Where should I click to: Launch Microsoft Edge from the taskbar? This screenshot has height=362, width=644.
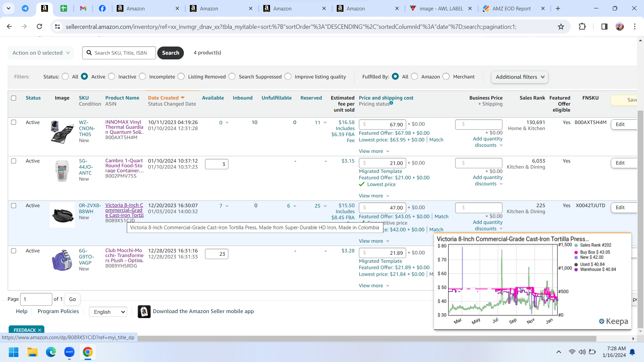click(51, 352)
